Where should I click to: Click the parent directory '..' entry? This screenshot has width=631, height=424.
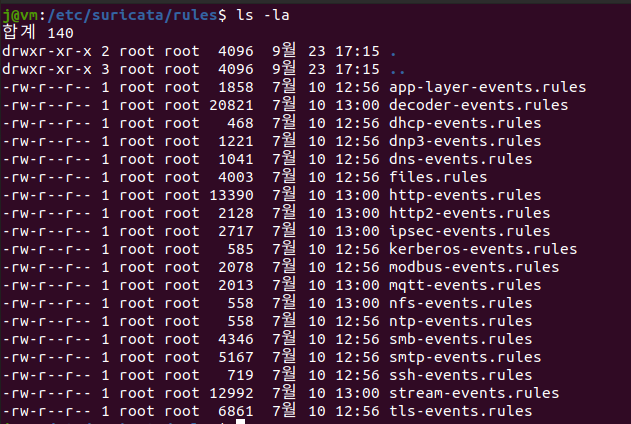398,72
